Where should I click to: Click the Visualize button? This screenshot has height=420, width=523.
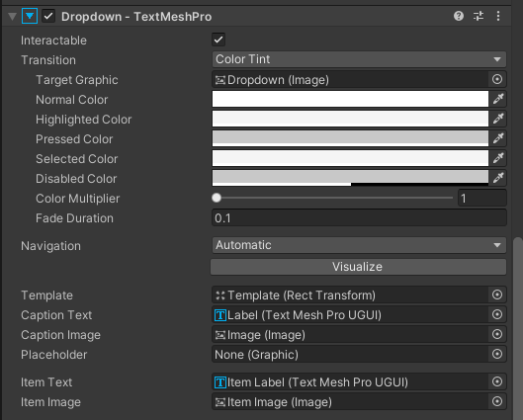358,267
